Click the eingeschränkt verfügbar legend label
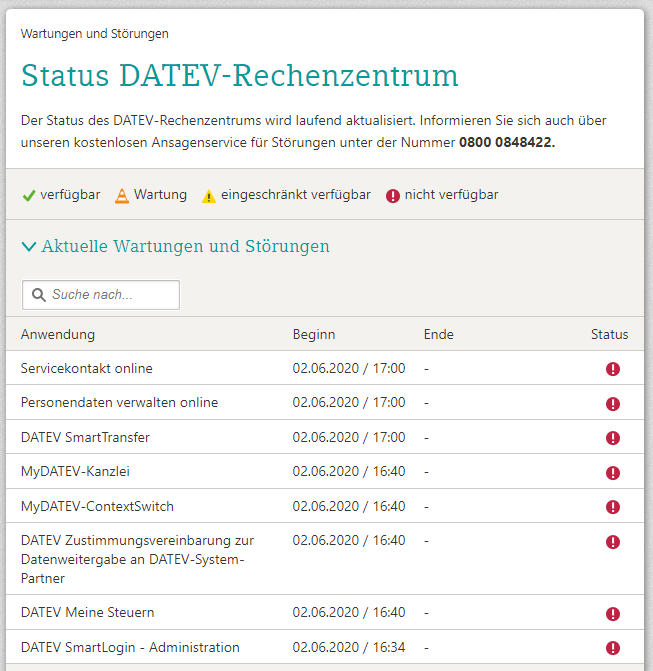The width and height of the screenshot is (653, 671). [x=296, y=195]
